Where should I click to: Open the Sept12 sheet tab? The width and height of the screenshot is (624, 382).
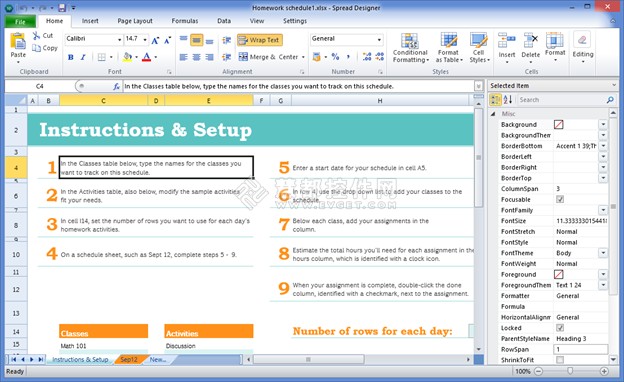pos(129,359)
